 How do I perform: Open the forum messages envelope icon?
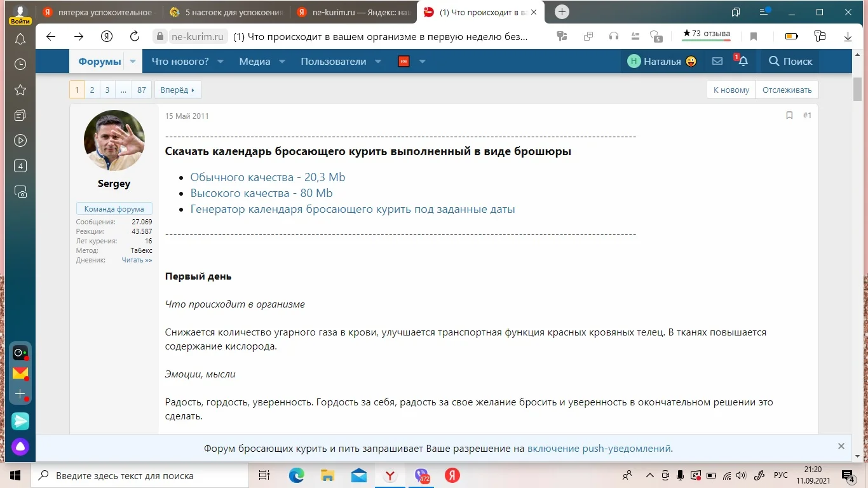click(x=717, y=61)
